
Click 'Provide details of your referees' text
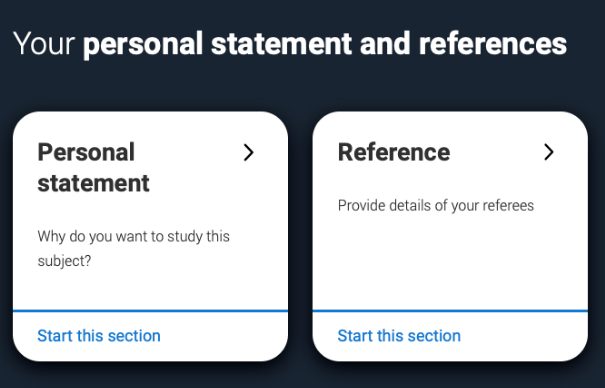436,206
